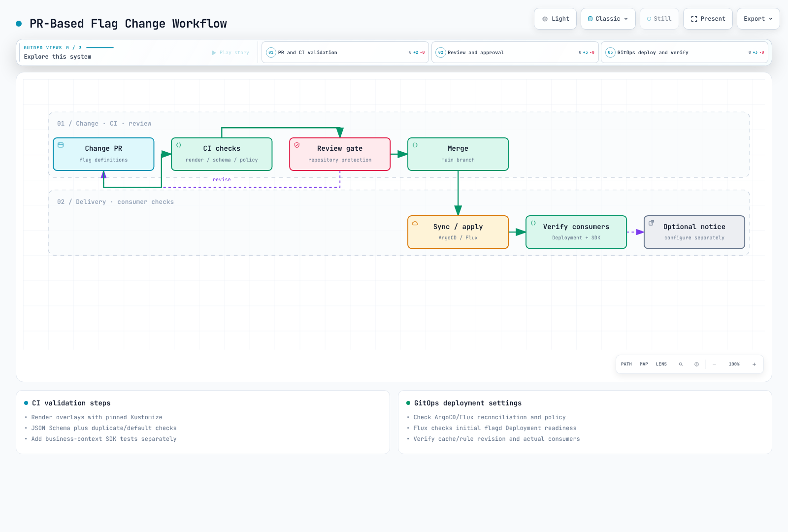The image size is (788, 532).
Task: Click the Change PR node
Action: 103,154
